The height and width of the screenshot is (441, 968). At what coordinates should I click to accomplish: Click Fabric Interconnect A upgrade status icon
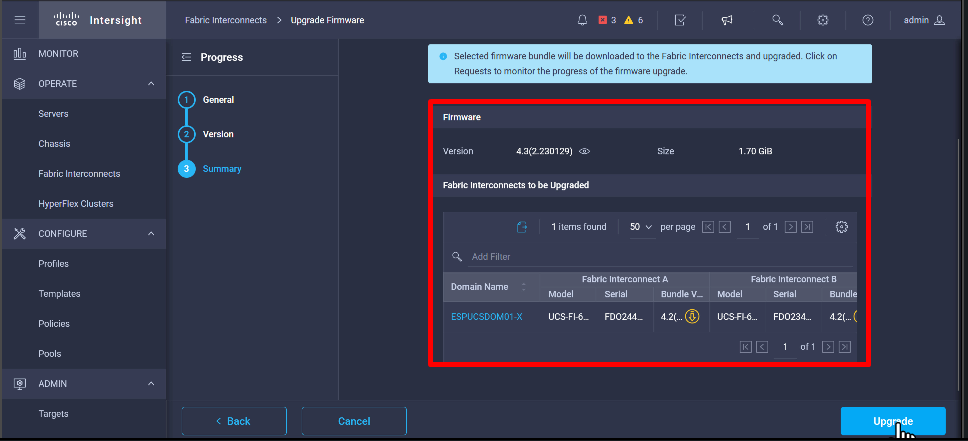tap(692, 317)
